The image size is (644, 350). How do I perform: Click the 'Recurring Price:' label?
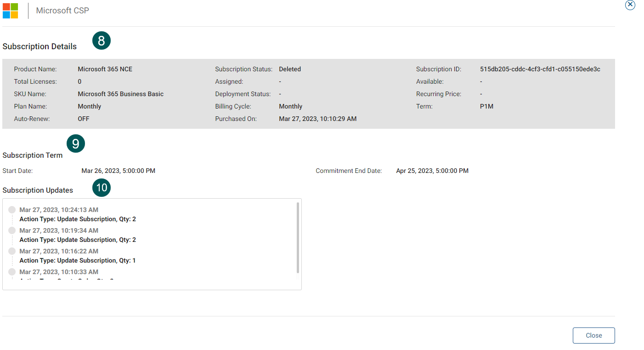click(x=439, y=94)
